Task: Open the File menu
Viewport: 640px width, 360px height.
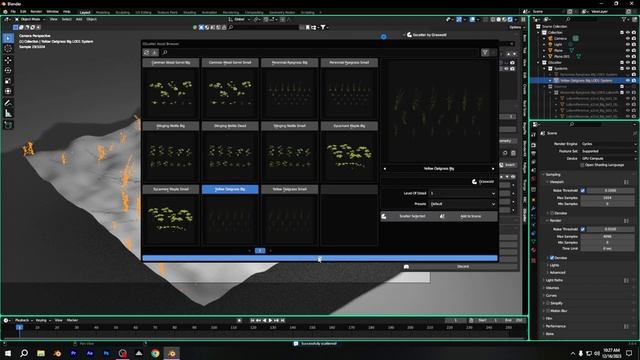Action: 13,12
